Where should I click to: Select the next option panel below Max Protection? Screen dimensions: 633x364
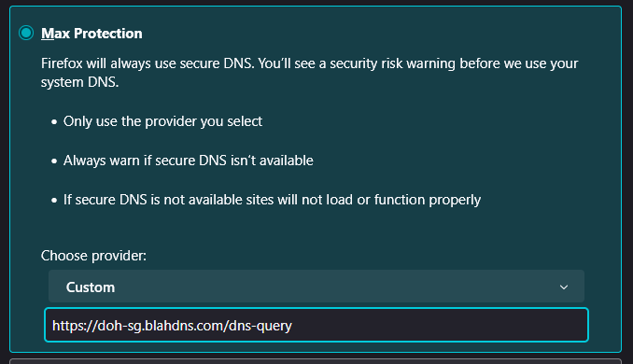tap(316, 361)
